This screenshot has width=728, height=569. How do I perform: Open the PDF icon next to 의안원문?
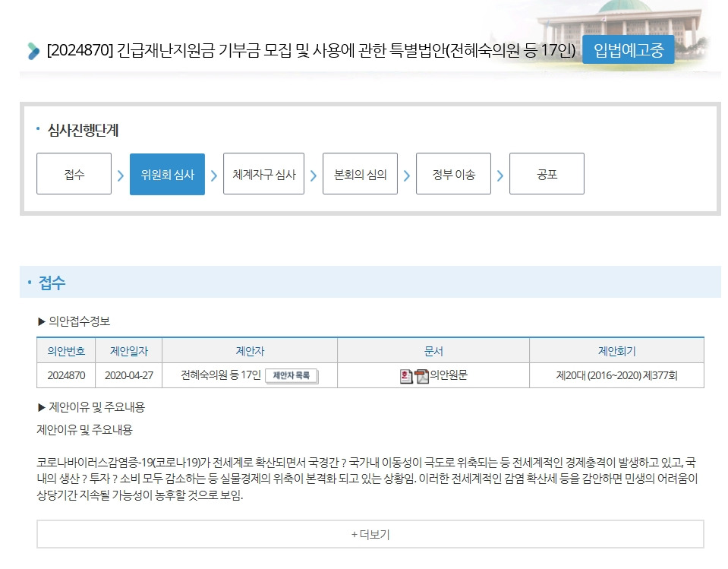[422, 375]
